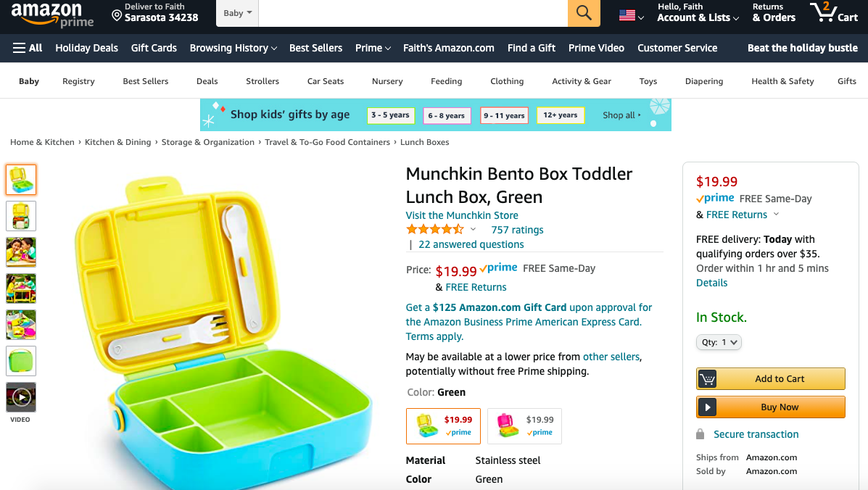This screenshot has height=490, width=868.
Task: Play the product video thumbnail
Action: click(21, 397)
